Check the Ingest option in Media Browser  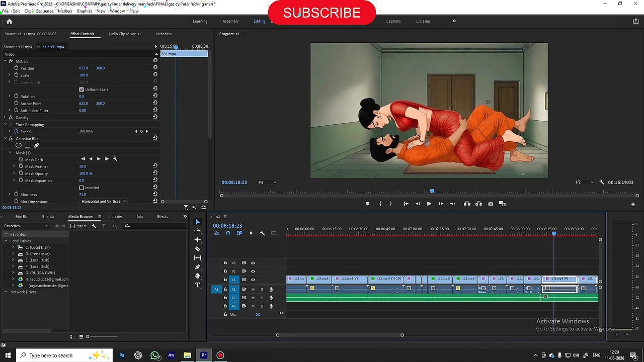tap(73, 226)
